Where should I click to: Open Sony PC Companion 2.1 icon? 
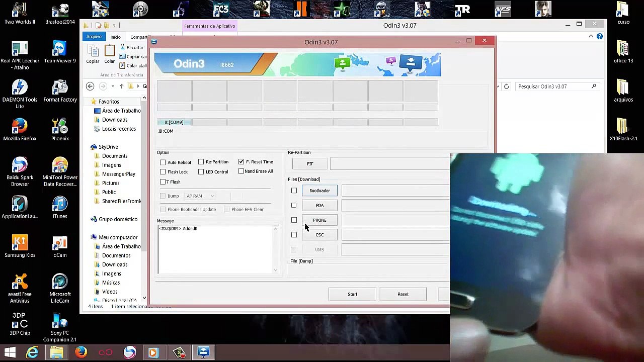pos(60,327)
